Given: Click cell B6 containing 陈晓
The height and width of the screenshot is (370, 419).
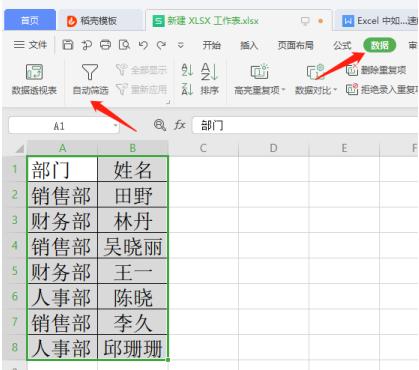Looking at the screenshot, I should coord(133,297).
